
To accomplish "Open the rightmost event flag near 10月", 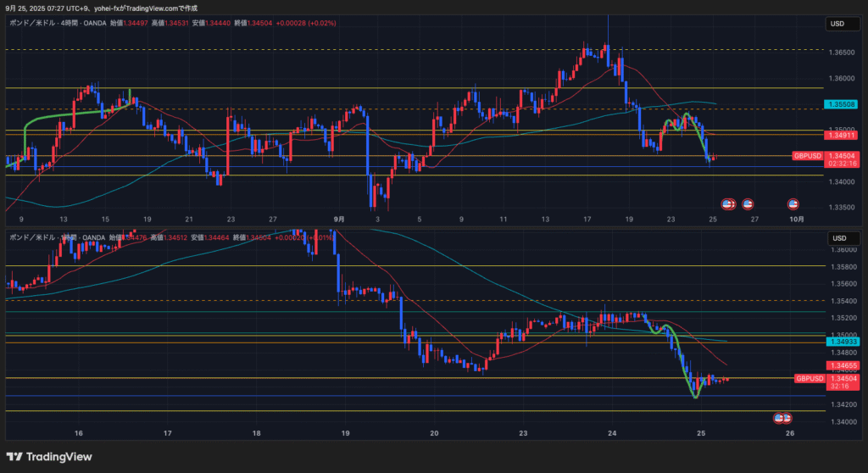I will (793, 204).
